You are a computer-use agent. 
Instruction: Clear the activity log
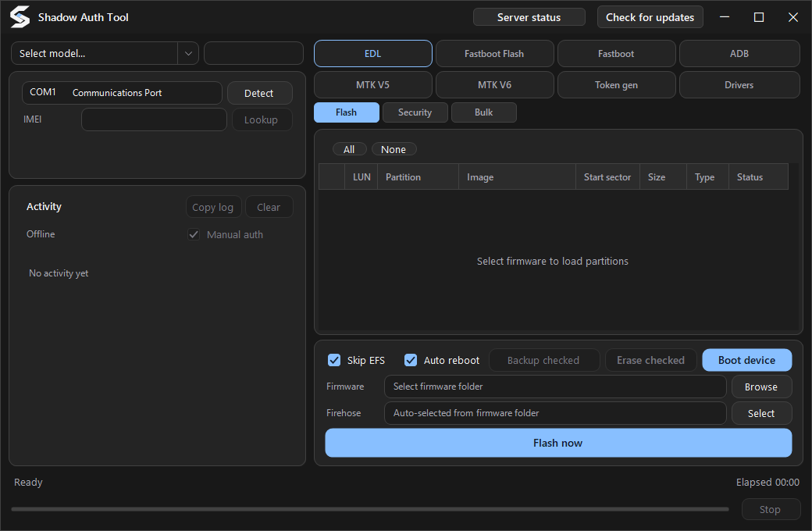(x=269, y=207)
